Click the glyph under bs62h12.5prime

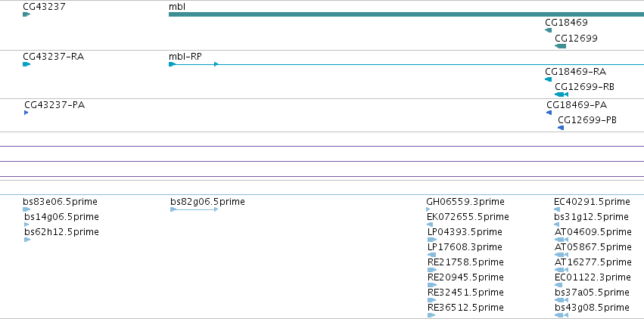pos(27,240)
